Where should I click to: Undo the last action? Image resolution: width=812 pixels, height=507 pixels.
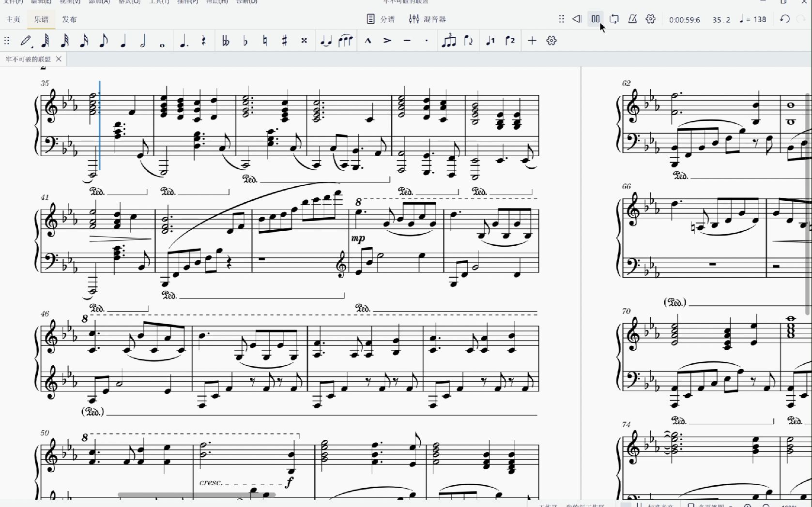point(785,19)
